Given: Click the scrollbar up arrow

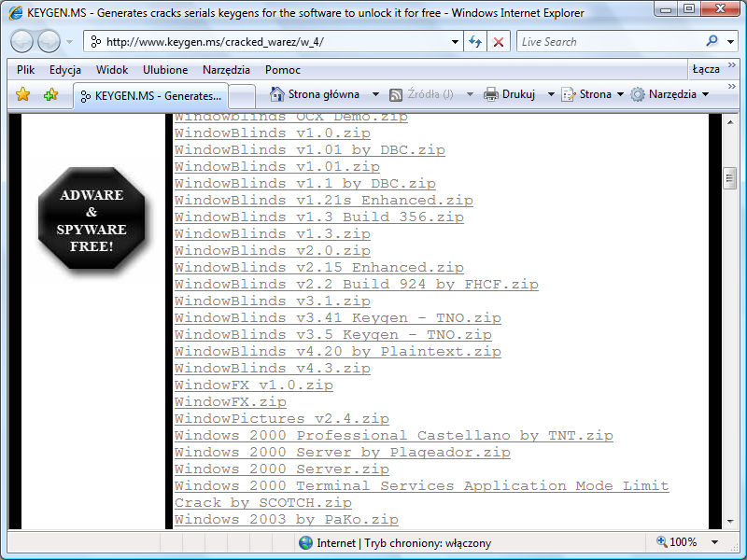Looking at the screenshot, I should pos(730,122).
